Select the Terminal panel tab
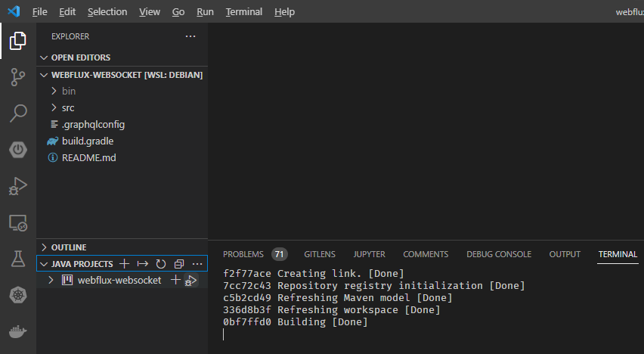Viewport: 644px width, 354px height. [x=618, y=254]
